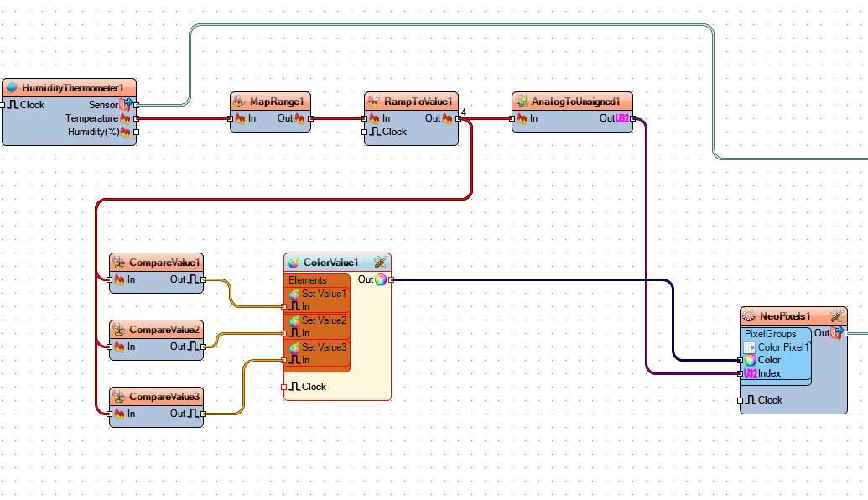Select the HumidityThermometer1 title bar

point(70,88)
